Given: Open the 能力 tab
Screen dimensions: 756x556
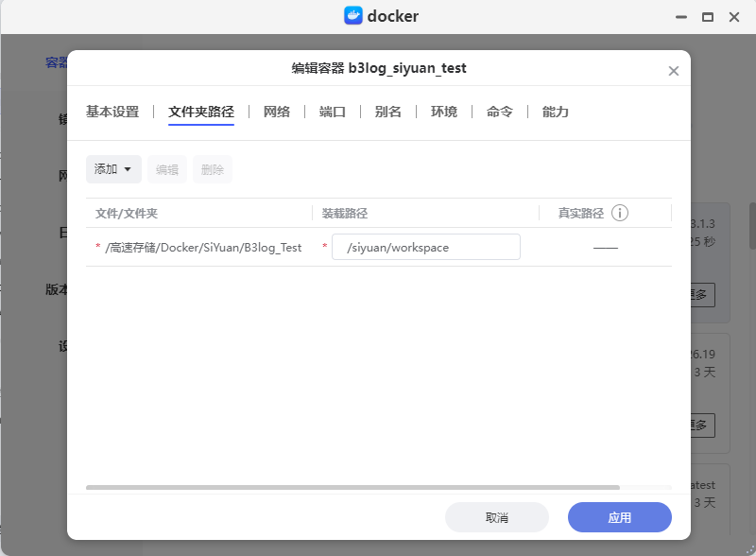Looking at the screenshot, I should pyautogui.click(x=556, y=112).
